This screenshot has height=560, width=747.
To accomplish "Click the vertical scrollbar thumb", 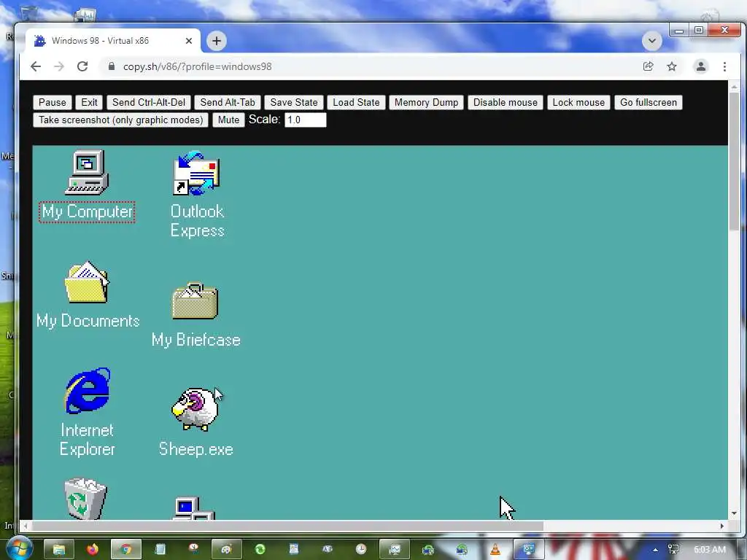I will [734, 162].
